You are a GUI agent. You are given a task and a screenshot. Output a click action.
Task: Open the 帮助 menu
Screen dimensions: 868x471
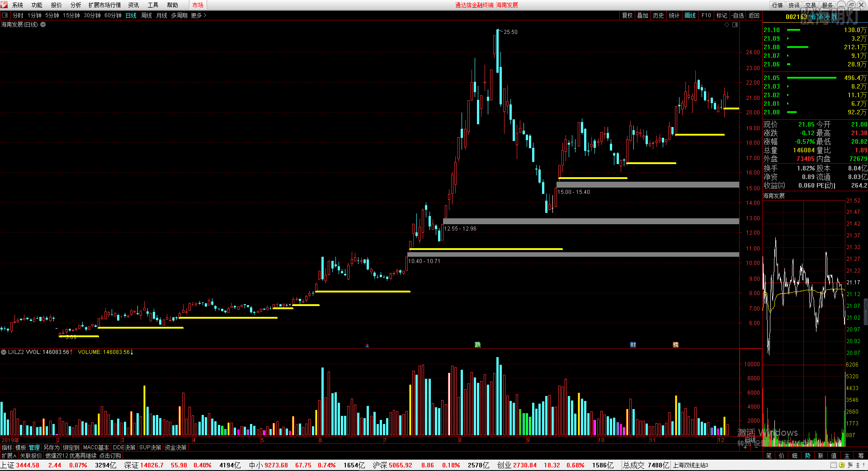click(173, 5)
